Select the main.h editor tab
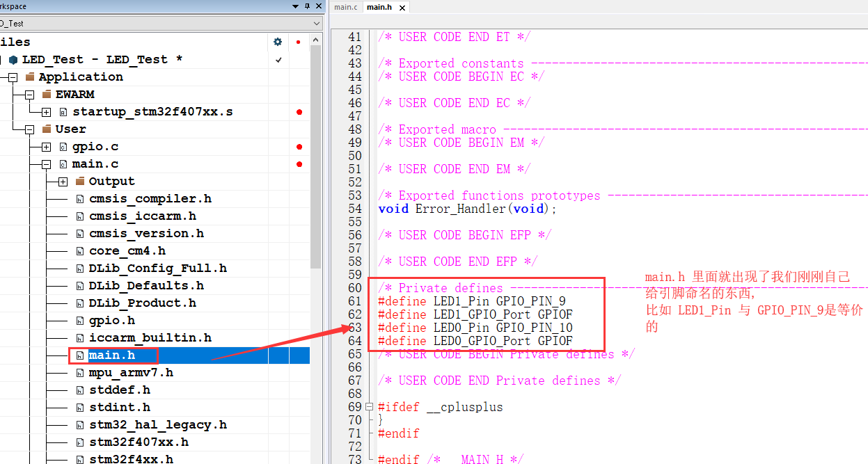Image resolution: width=868 pixels, height=464 pixels. [x=379, y=7]
